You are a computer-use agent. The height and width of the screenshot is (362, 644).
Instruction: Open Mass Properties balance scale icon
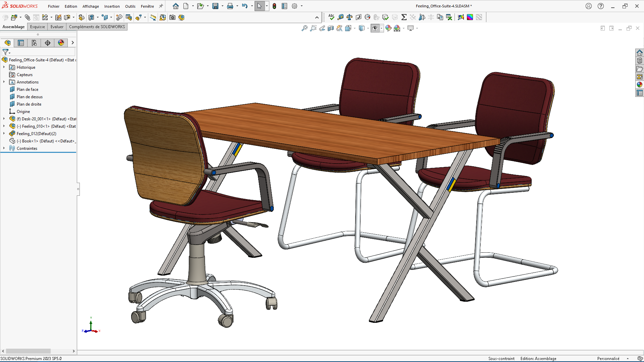point(350,17)
